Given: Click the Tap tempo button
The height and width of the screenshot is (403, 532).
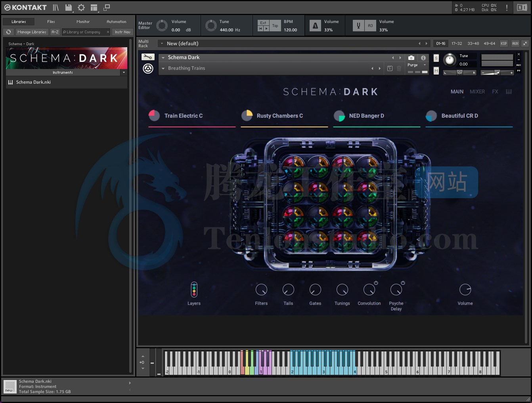Looking at the screenshot, I should pyautogui.click(x=275, y=26).
